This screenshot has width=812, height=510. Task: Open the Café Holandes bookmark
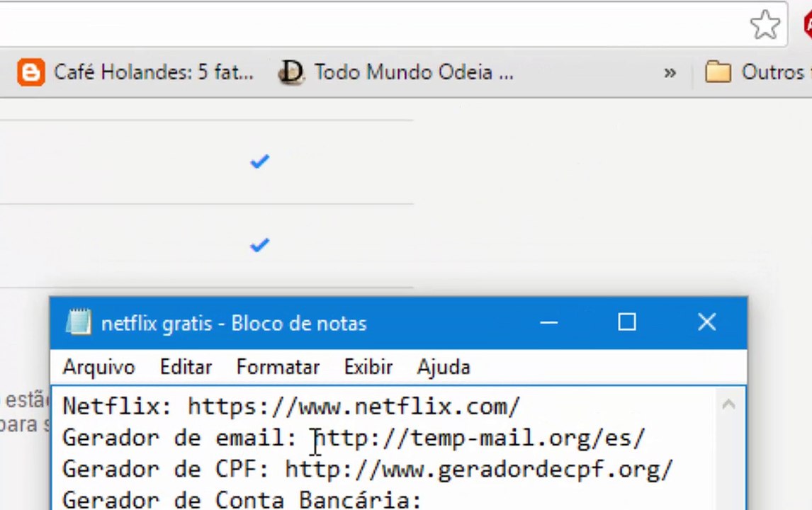[x=135, y=72]
